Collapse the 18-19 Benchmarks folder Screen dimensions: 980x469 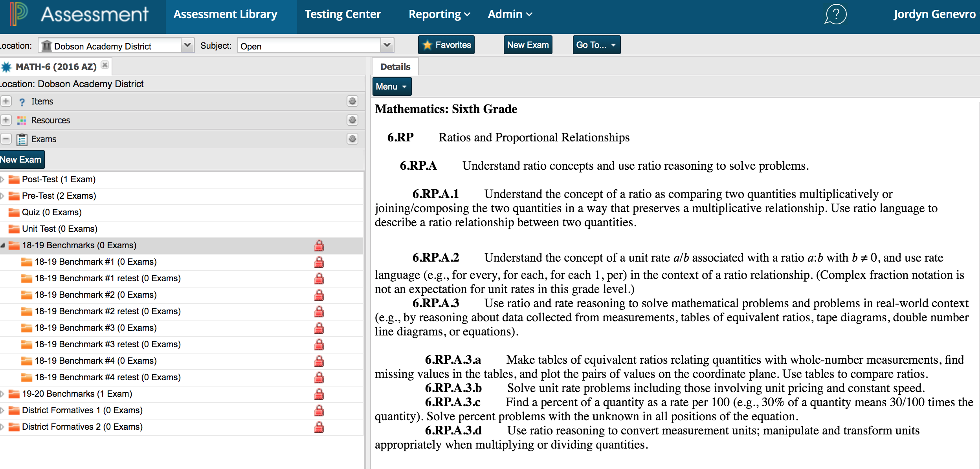(x=2, y=245)
